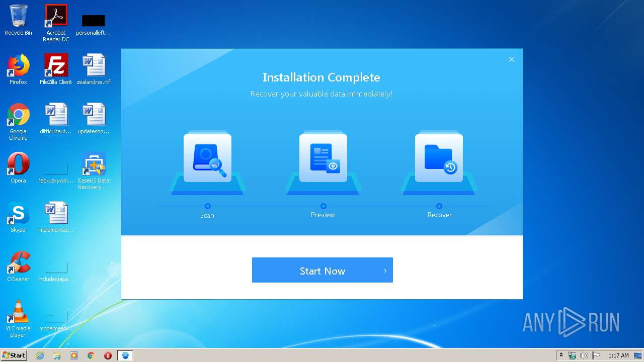Open the Recycle Bin desktop icon
The image size is (644, 362).
(x=18, y=21)
